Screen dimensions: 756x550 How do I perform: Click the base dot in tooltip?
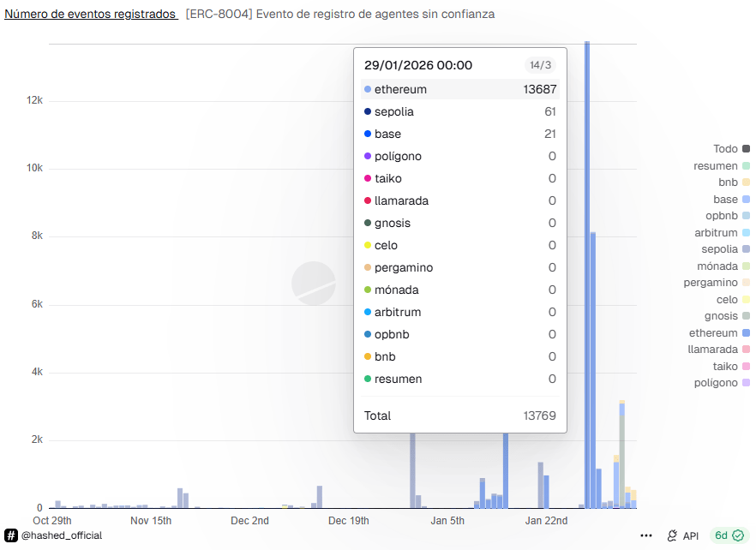(368, 134)
